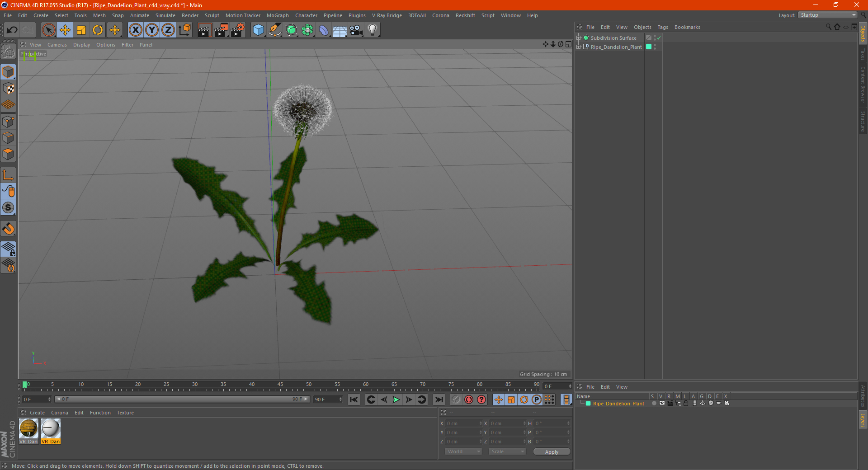868x470 pixels.
Task: Open Object Manager Tags menu
Action: click(x=663, y=27)
